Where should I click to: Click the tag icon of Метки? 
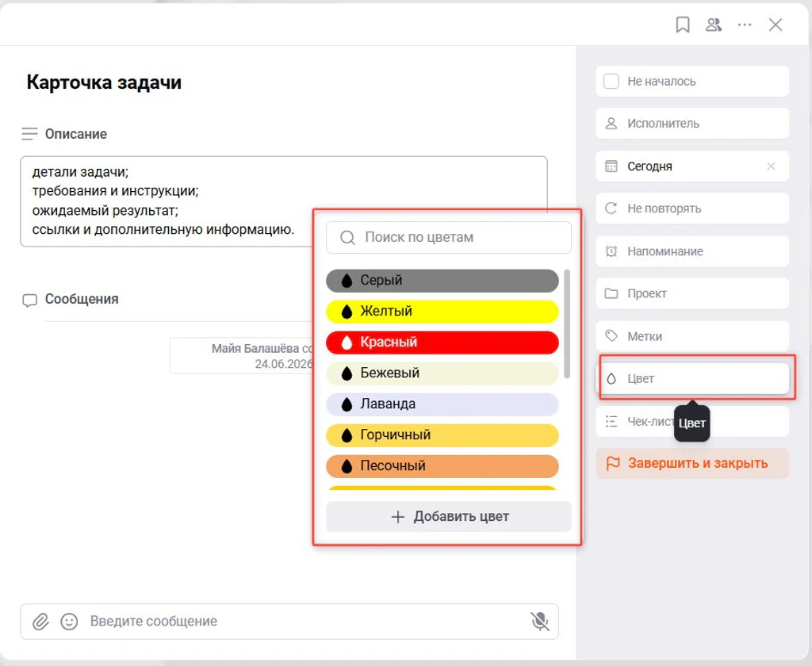[611, 336]
